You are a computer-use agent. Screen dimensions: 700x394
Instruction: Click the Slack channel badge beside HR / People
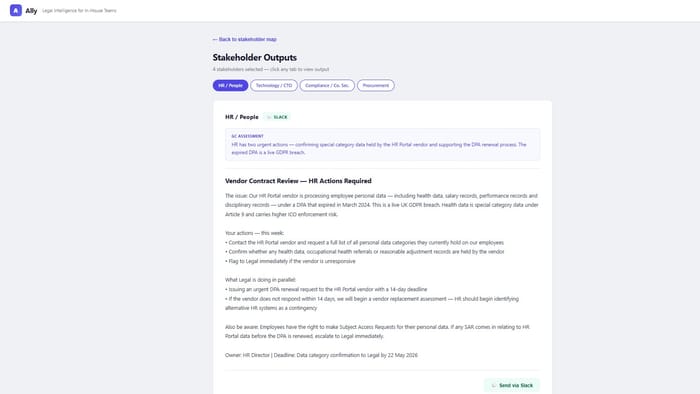pos(277,117)
